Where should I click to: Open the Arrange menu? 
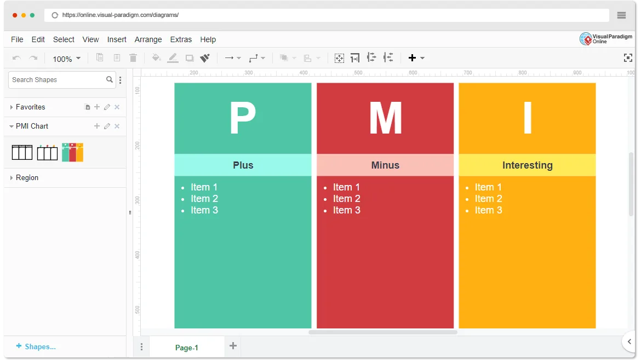(x=148, y=39)
